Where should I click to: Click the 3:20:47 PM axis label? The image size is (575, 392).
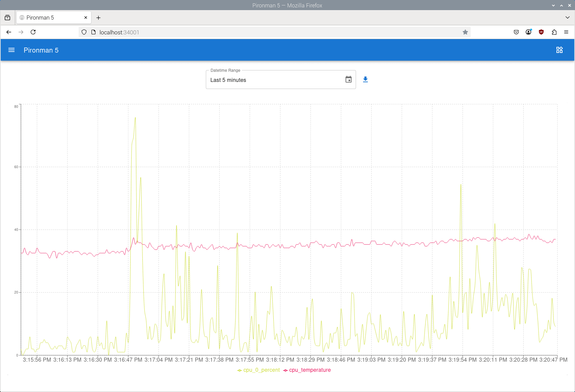553,360
